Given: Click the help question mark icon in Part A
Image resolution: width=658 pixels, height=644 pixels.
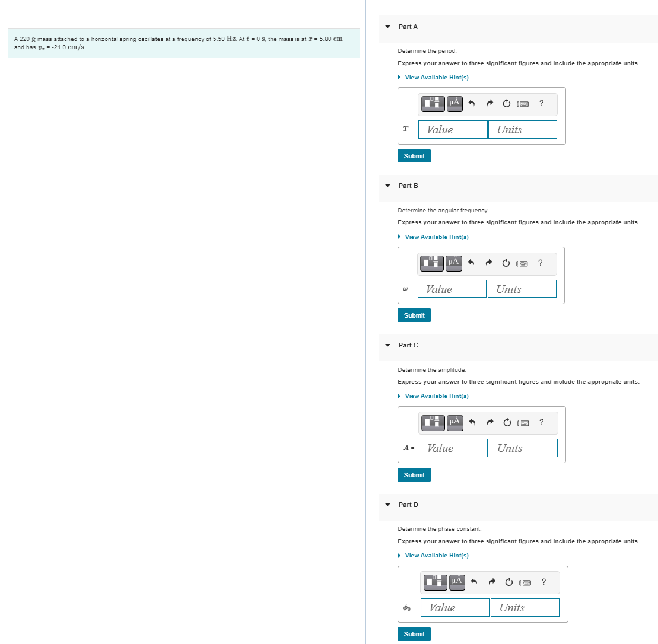Looking at the screenshot, I should (x=541, y=103).
